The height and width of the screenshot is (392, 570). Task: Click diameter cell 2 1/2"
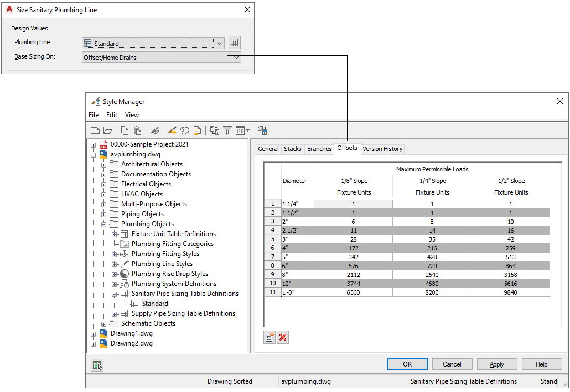pyautogui.click(x=298, y=231)
